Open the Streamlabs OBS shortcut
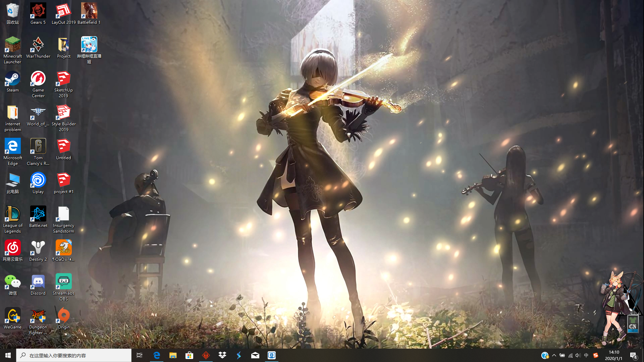Image resolution: width=644 pixels, height=362 pixels. click(x=63, y=282)
